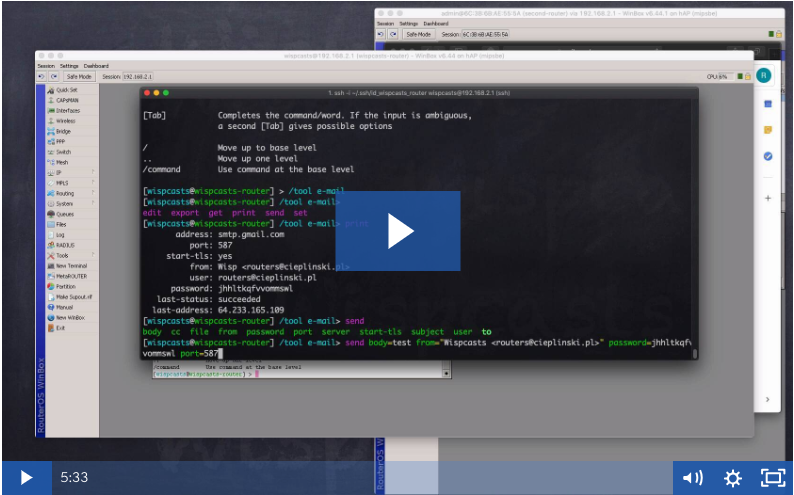
Task: Toggle Safe Mode in front WinBox window
Action: pyautogui.click(x=79, y=77)
